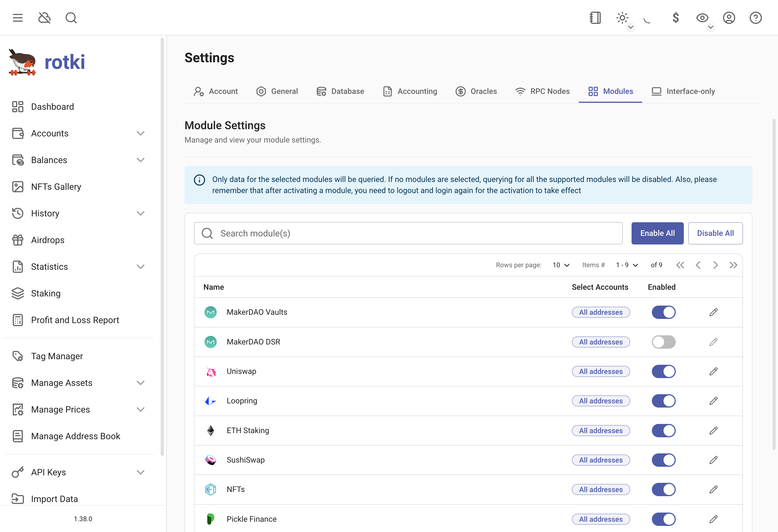Click the cloud sync disabled icon
Screen dimensions: 778x532
[x=44, y=18]
